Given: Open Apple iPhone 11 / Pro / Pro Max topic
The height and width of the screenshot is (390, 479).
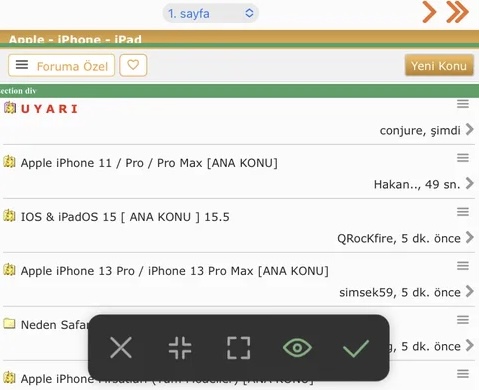Looking at the screenshot, I should point(149,163).
